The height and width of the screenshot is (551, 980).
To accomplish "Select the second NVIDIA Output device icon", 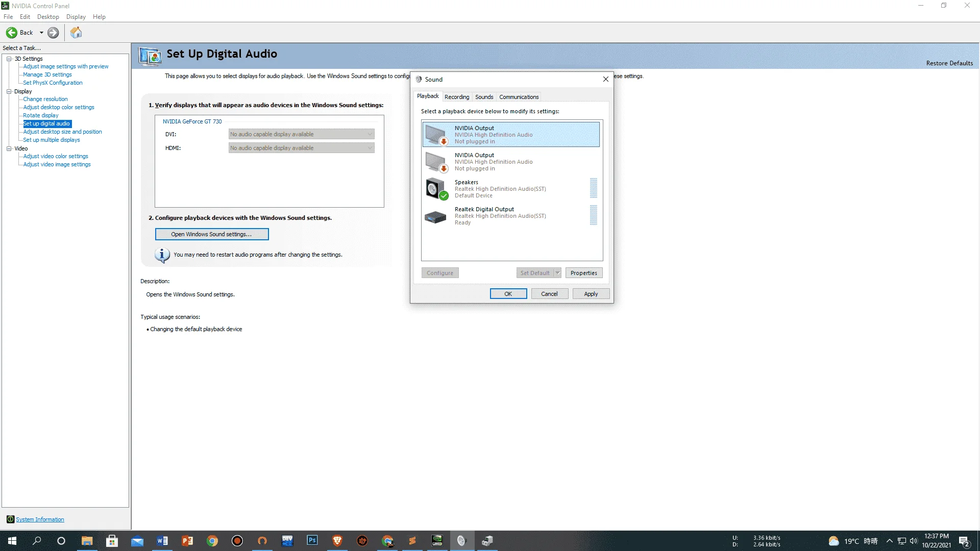I will point(436,162).
